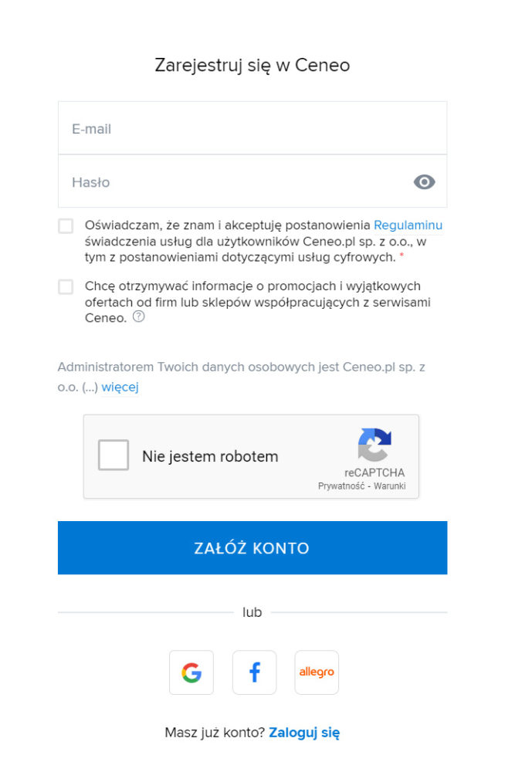
Task: Sign up with the Google icon
Action: point(191,672)
